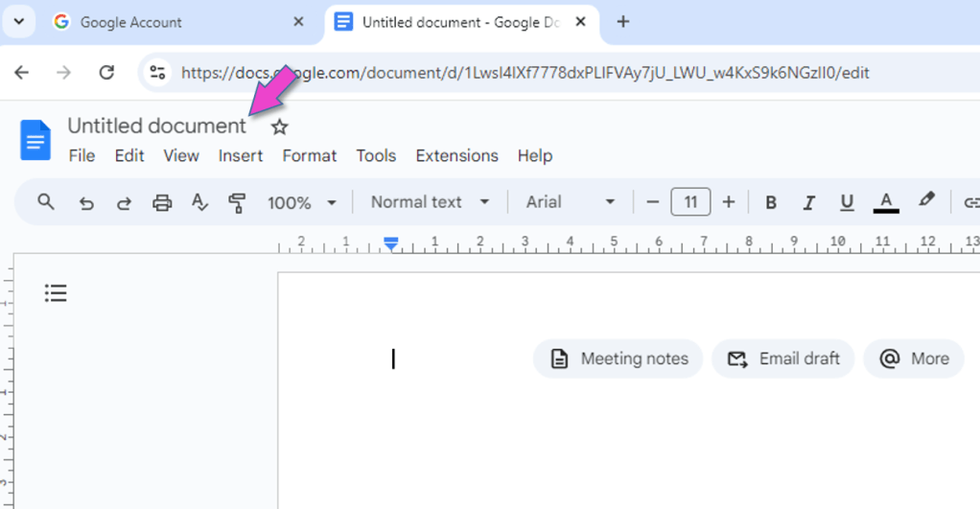Open the text color picker
Screen dimensions: 980x509
pyautogui.click(x=886, y=202)
